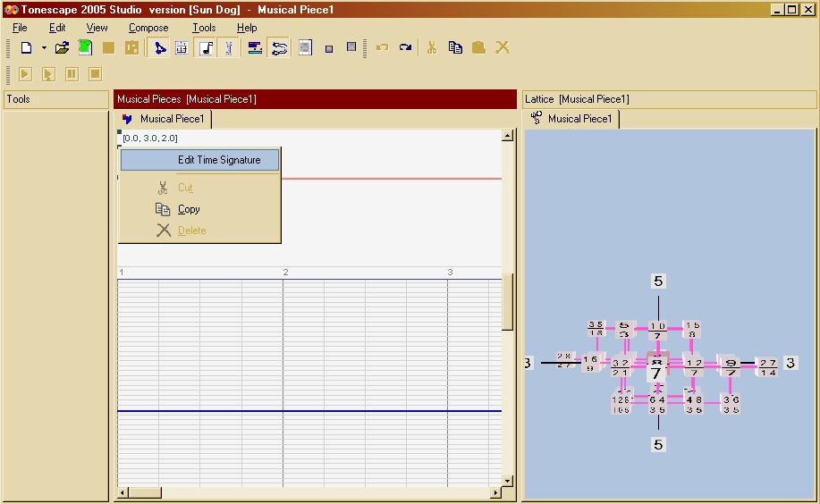Click the Redo arrow icon

pyautogui.click(x=405, y=47)
